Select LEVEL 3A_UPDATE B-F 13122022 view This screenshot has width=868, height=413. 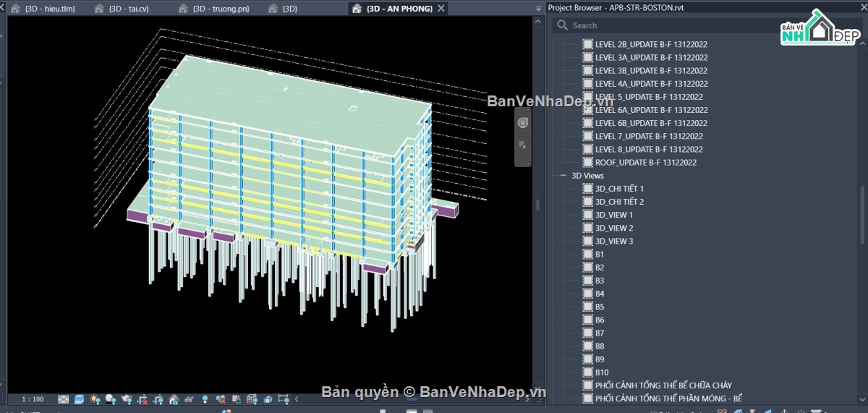[651, 57]
